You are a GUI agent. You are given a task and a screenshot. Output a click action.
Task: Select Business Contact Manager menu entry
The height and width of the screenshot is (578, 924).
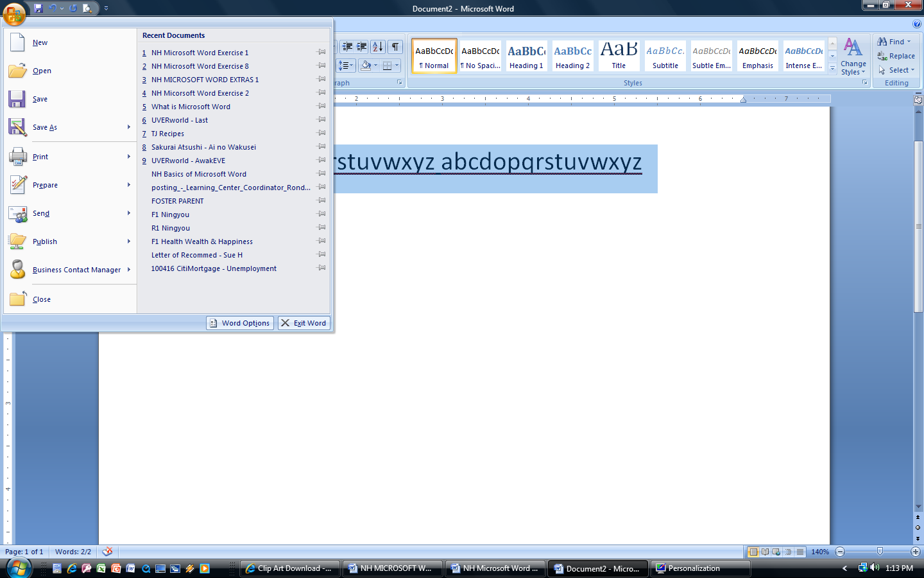click(x=70, y=270)
